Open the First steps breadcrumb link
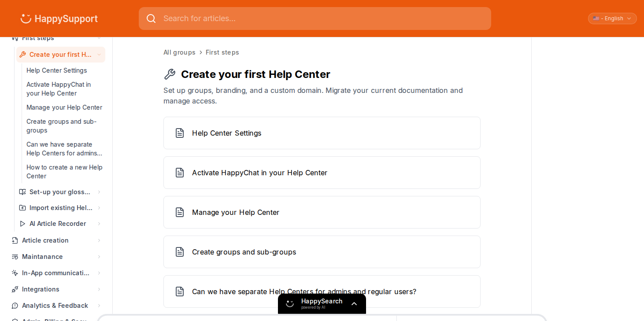Screen dimensions: 644x321 coord(222,52)
